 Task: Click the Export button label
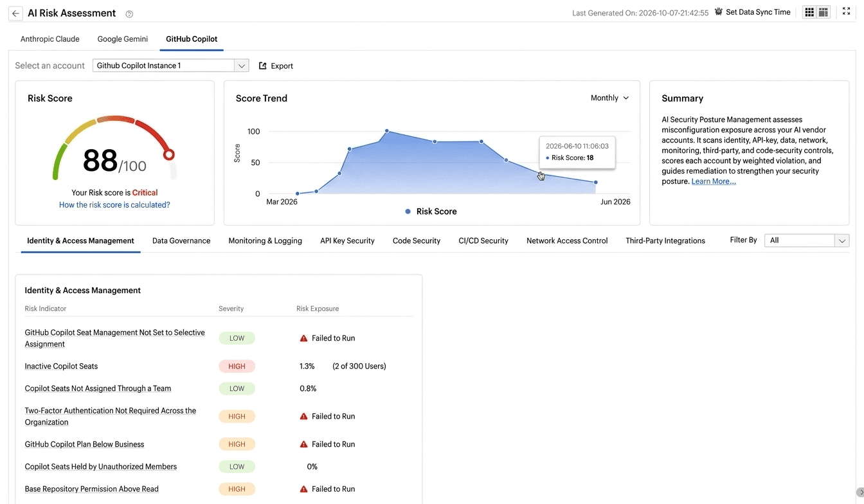[x=282, y=66]
